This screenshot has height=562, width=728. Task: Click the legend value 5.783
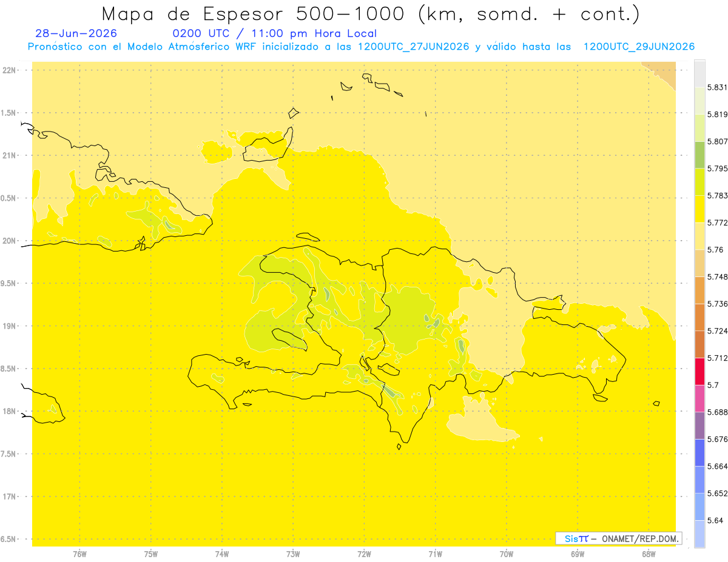pos(717,195)
